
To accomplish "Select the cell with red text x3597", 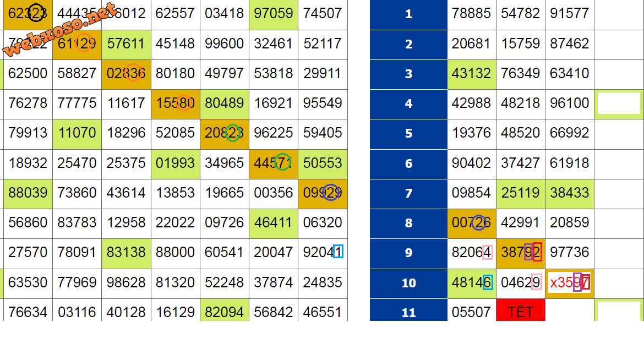I will (x=570, y=282).
